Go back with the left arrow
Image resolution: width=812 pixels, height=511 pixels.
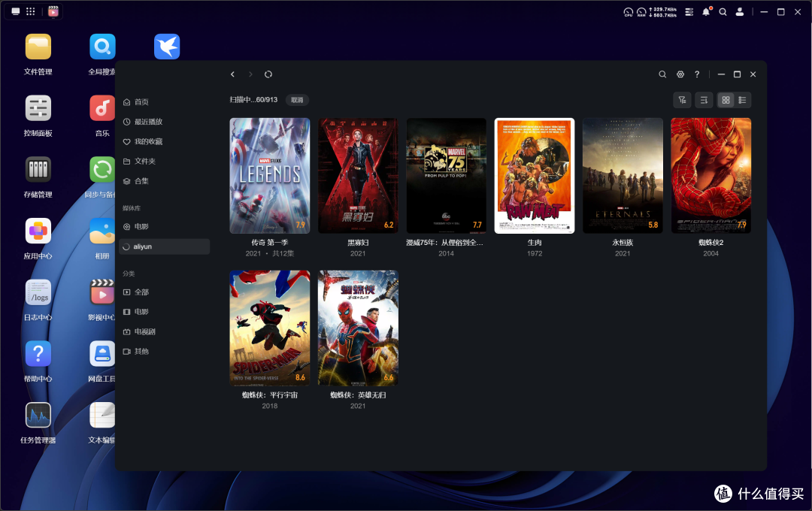pyautogui.click(x=232, y=74)
